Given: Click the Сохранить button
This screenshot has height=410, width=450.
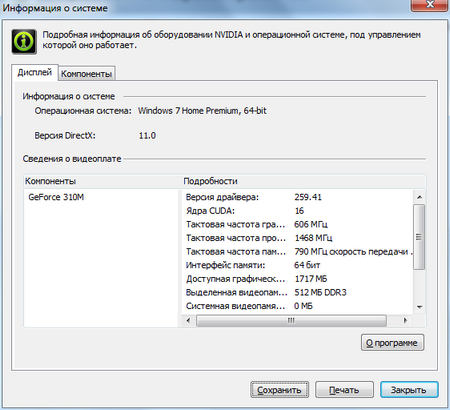Looking at the screenshot, I should [x=279, y=389].
